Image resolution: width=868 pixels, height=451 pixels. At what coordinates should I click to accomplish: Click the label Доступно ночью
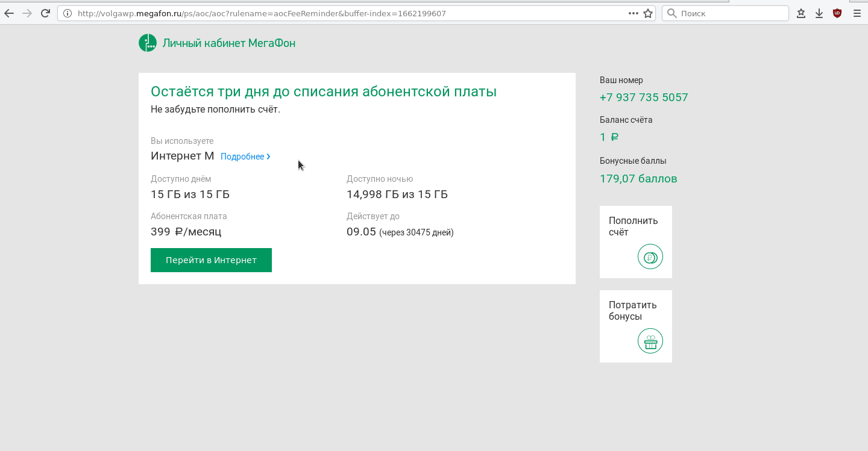380,179
